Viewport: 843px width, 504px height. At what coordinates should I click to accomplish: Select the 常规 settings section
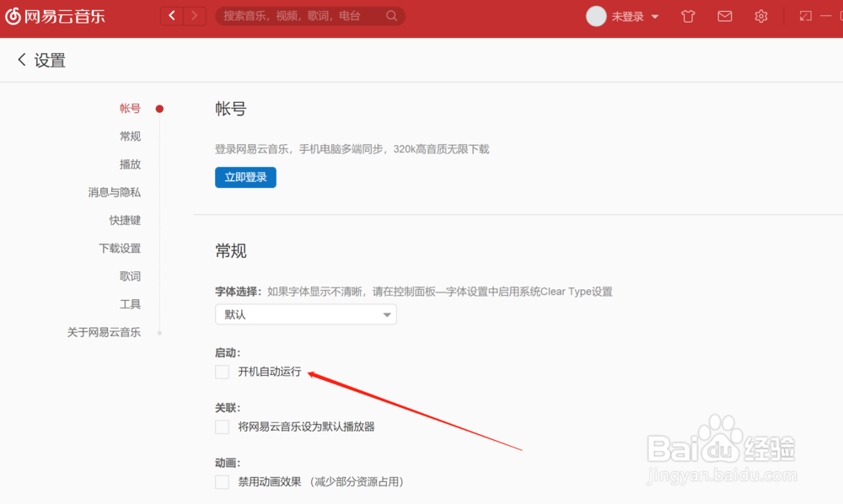(x=130, y=137)
